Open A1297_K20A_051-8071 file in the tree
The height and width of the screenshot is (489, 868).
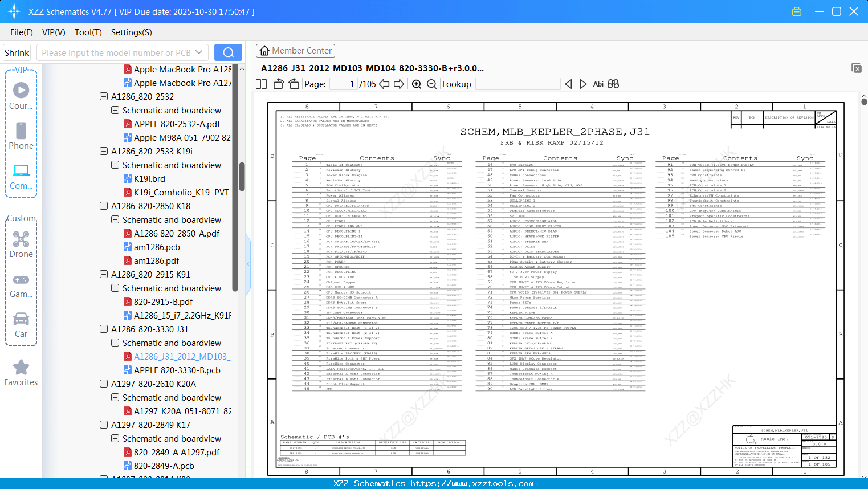coord(182,411)
